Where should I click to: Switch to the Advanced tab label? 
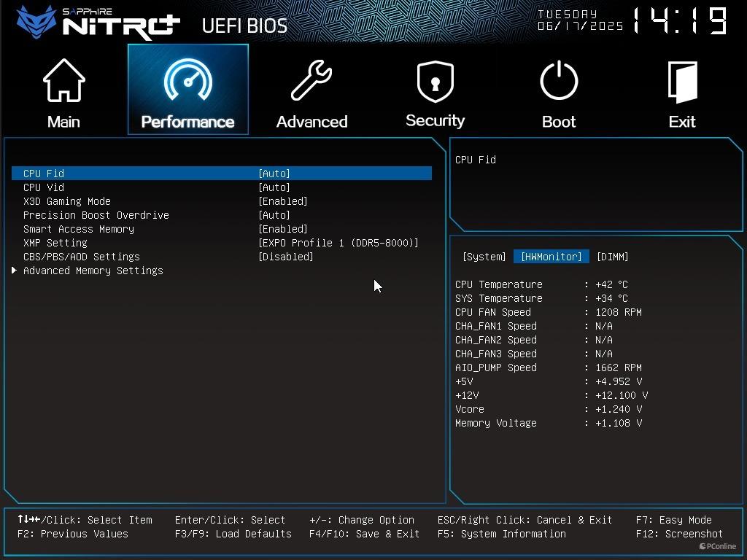click(x=311, y=122)
